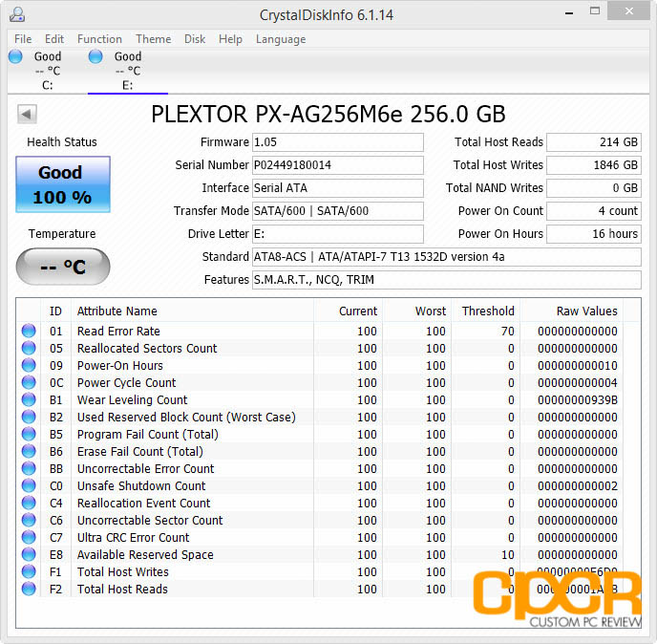Click the status icon for Erase Fail Count

pyautogui.click(x=29, y=451)
